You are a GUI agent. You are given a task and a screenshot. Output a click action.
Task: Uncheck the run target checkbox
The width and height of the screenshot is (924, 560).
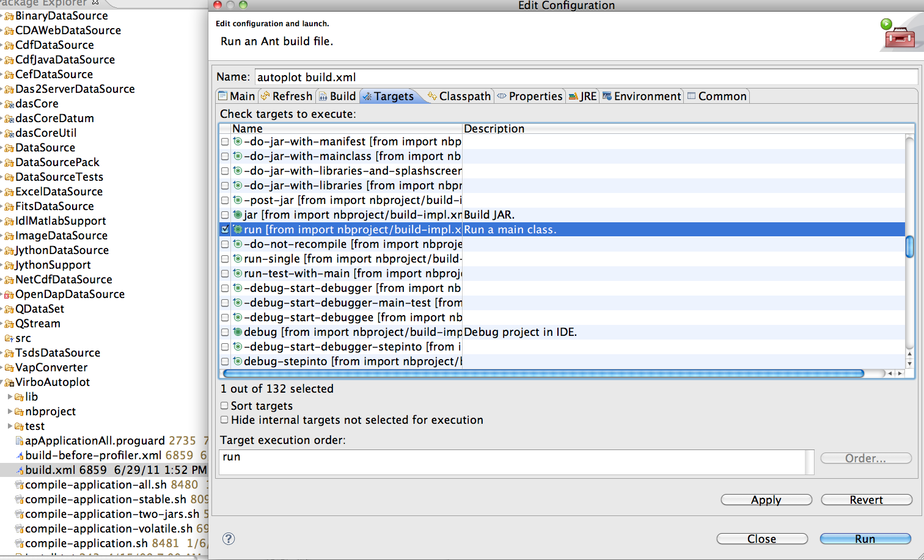tap(225, 230)
